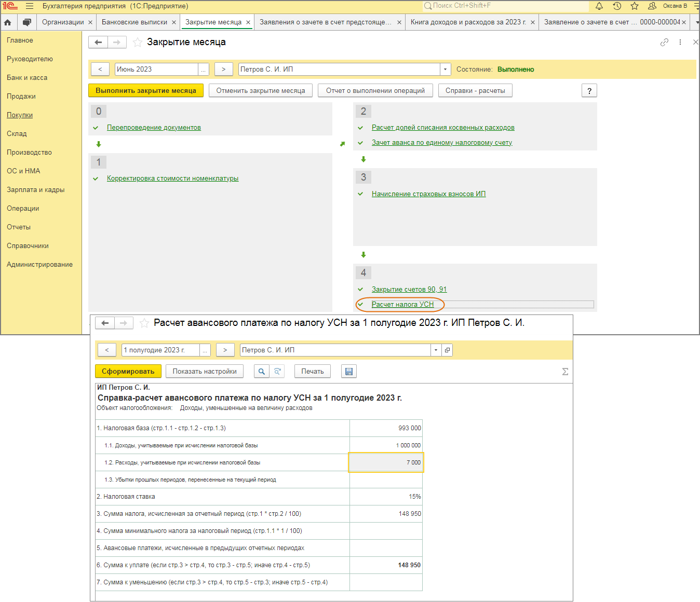
Task: Click the notifications bell icon
Action: 599,6
